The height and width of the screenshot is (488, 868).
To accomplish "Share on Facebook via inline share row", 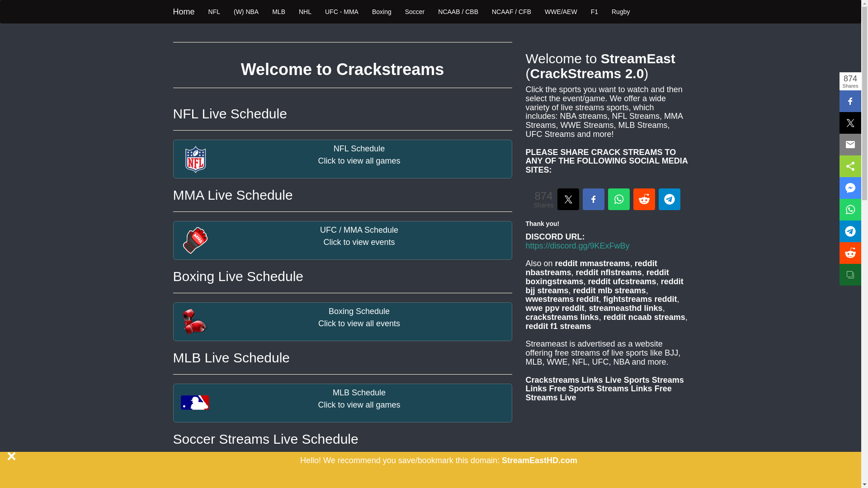I will [593, 199].
